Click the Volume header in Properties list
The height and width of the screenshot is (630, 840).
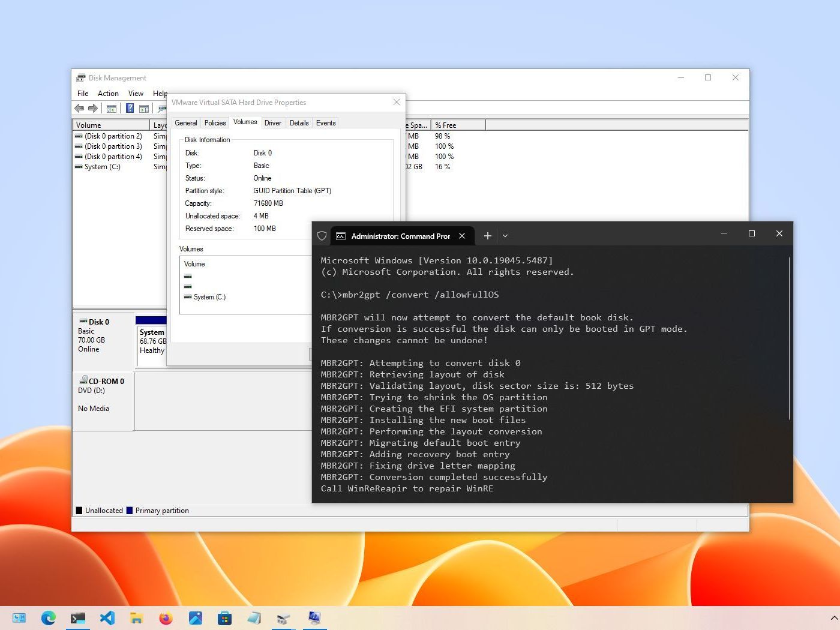[x=194, y=264]
